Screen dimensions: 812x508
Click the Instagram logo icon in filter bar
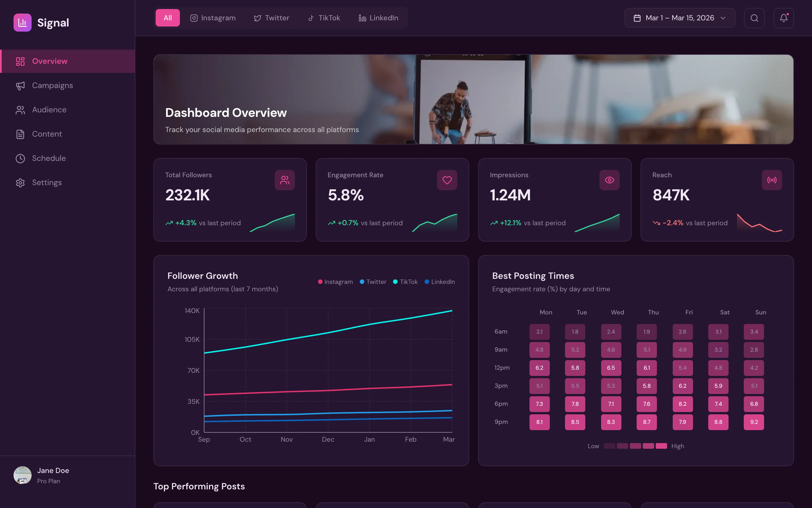coord(194,18)
